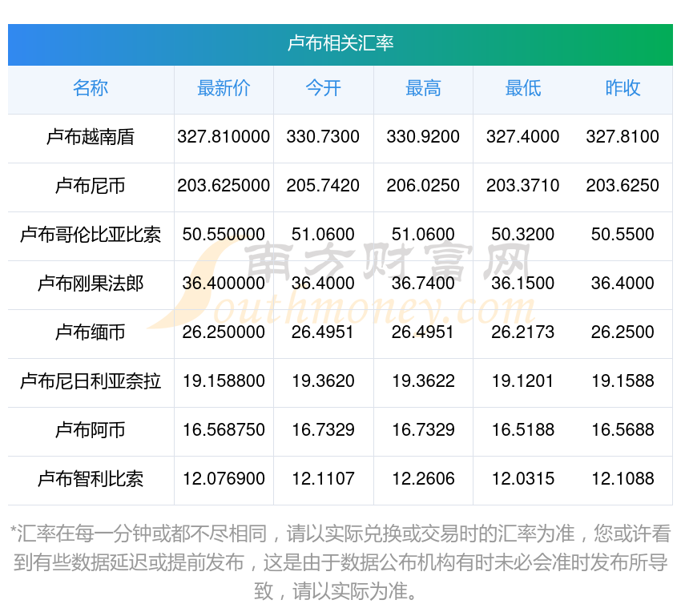The height and width of the screenshot is (616, 681).
Task: Open the 卢布尼日利亚奈拉 row name
Action: pyautogui.click(x=91, y=381)
